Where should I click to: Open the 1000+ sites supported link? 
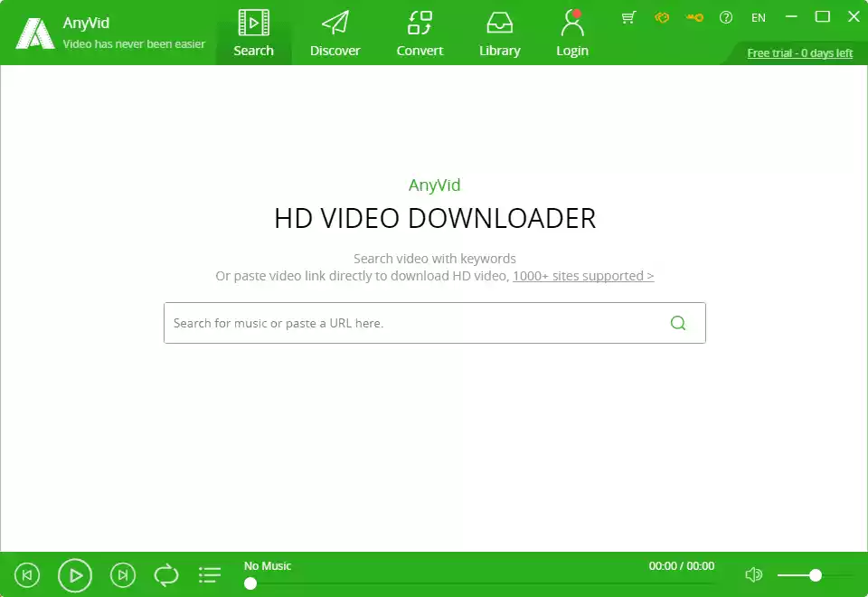pyautogui.click(x=583, y=276)
